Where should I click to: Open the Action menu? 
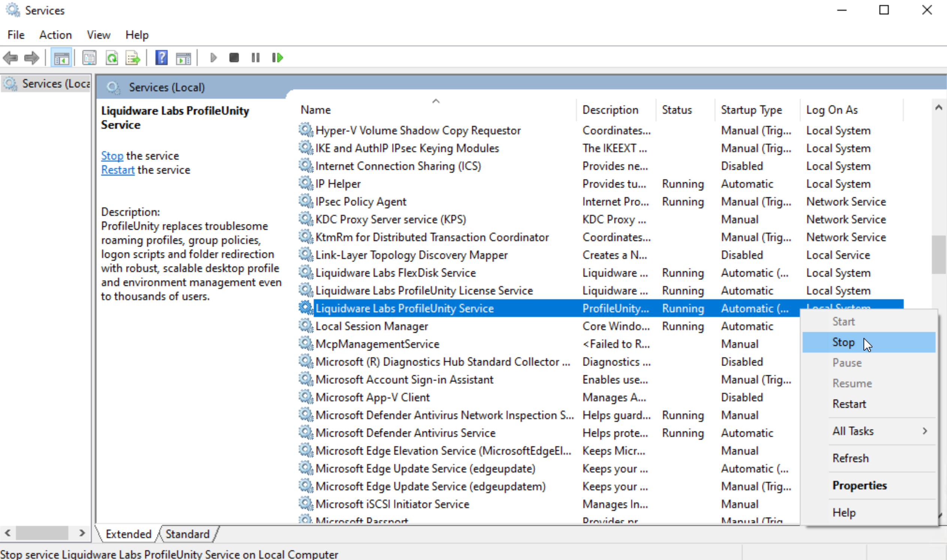click(55, 35)
